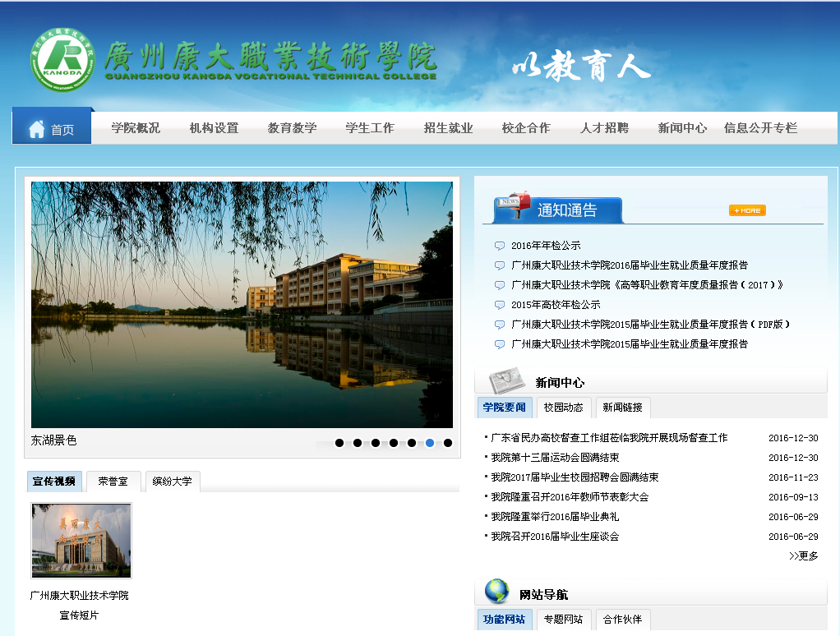This screenshot has width=840, height=636.
Task: Open the 信息公开专栏 navigation menu
Action: click(760, 128)
